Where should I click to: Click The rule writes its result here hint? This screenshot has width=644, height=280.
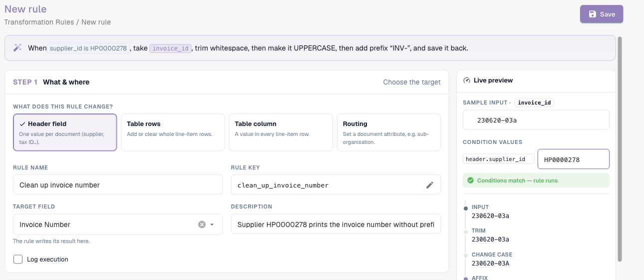(x=51, y=241)
